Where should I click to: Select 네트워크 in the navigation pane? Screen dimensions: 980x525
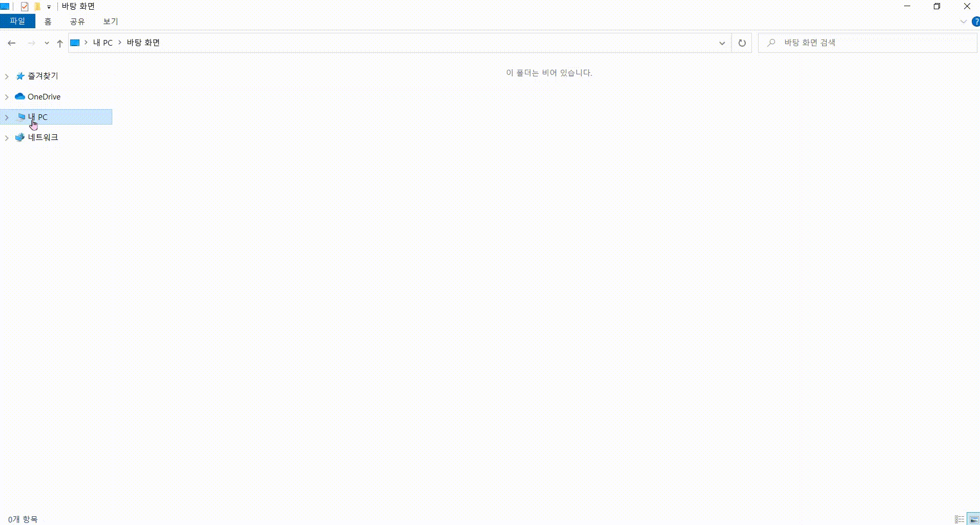click(x=43, y=137)
